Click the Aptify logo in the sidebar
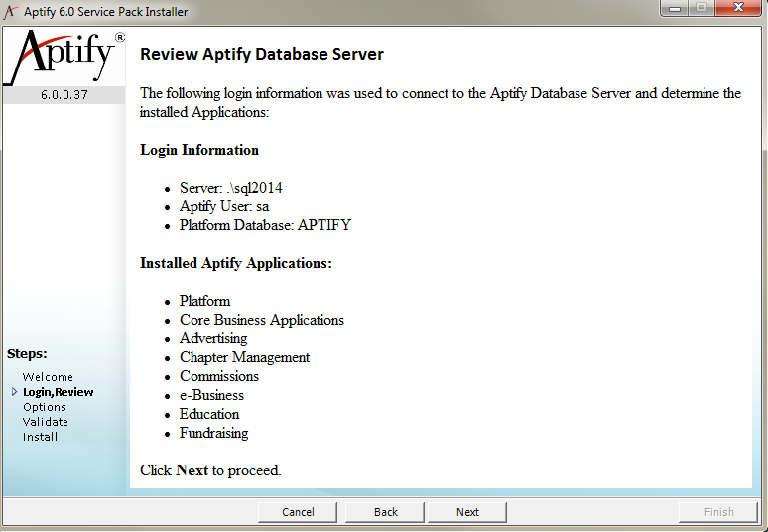The image size is (768, 532). pyautogui.click(x=64, y=57)
